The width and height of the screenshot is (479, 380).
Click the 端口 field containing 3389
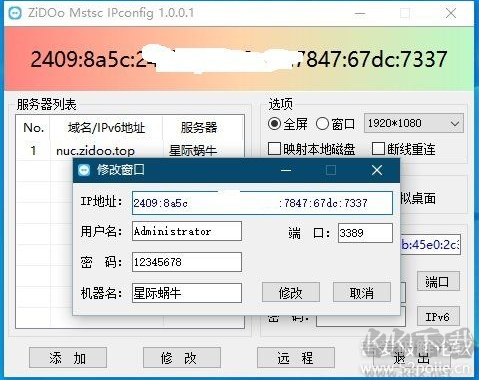tap(365, 233)
